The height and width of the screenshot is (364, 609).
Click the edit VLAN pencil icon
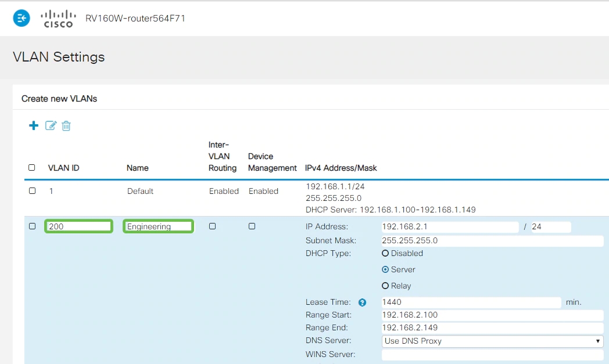[x=51, y=125]
